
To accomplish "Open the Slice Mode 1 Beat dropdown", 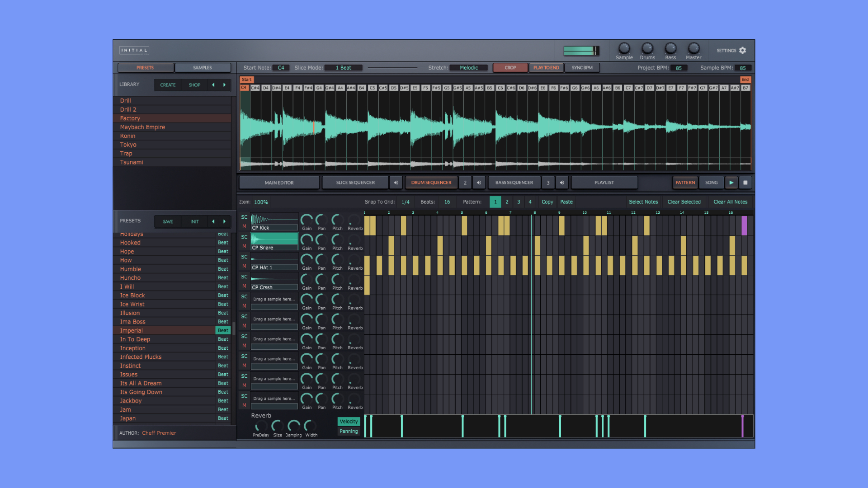I will pyautogui.click(x=343, y=68).
